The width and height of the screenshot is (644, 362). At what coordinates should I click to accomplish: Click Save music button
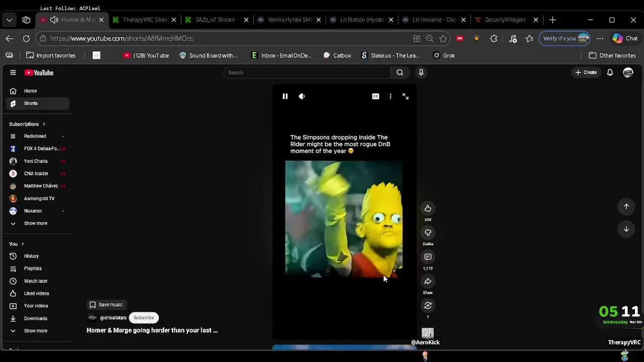(106, 305)
